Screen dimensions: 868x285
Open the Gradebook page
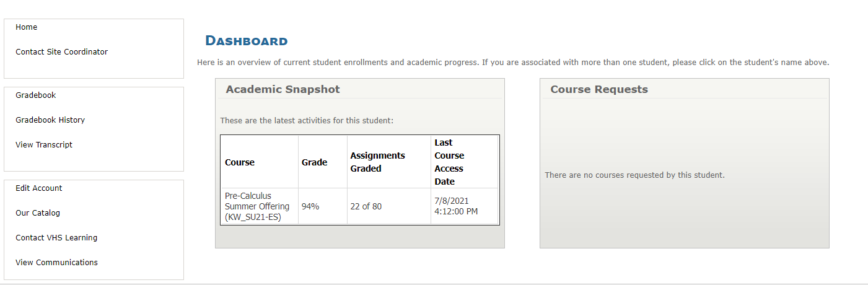pyautogui.click(x=36, y=95)
